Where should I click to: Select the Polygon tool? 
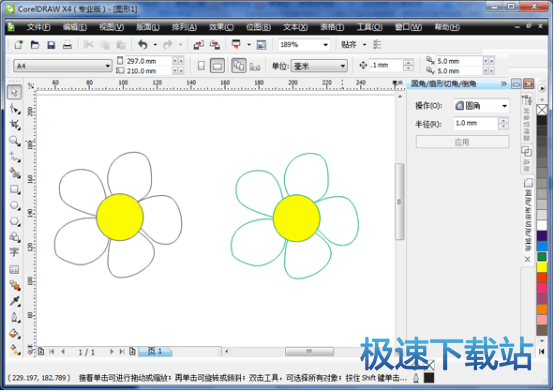click(14, 221)
